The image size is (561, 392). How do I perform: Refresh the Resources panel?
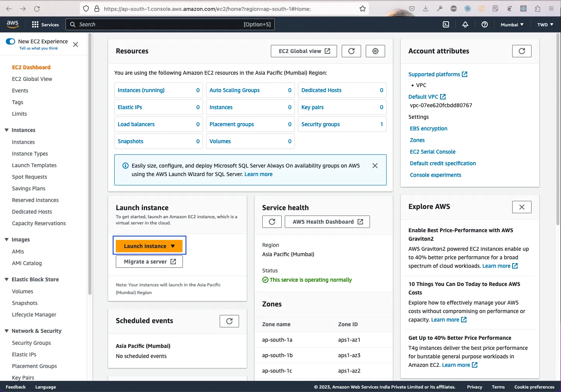pos(351,51)
